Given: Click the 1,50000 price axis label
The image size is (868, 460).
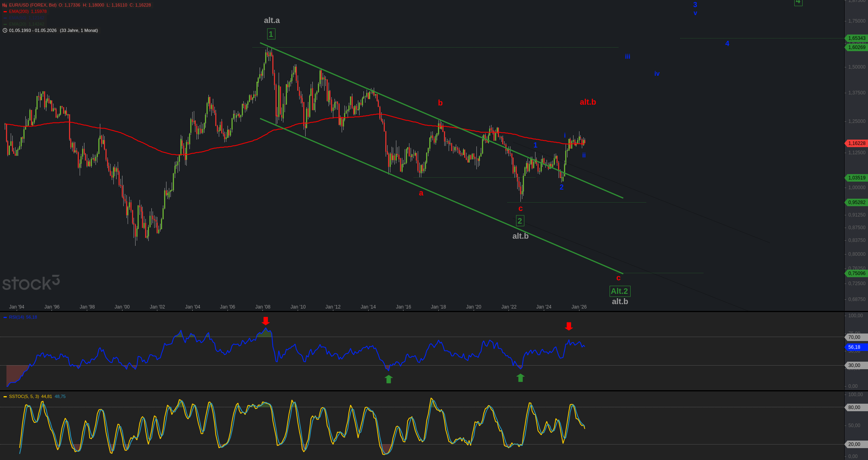Looking at the screenshot, I should pyautogui.click(x=857, y=67).
